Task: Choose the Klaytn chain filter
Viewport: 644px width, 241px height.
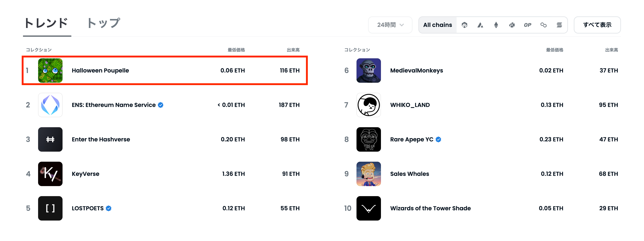Action: pyautogui.click(x=512, y=25)
